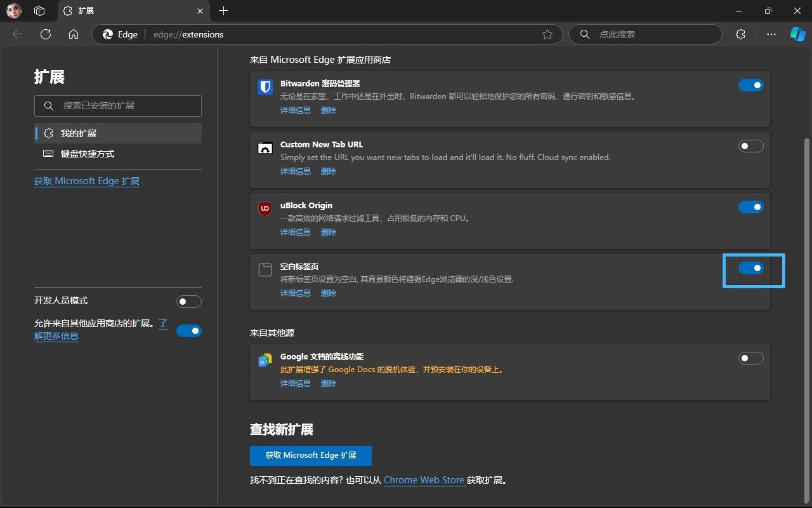812x508 pixels.
Task: Click 删除 for 空白标签页
Action: pos(329,293)
